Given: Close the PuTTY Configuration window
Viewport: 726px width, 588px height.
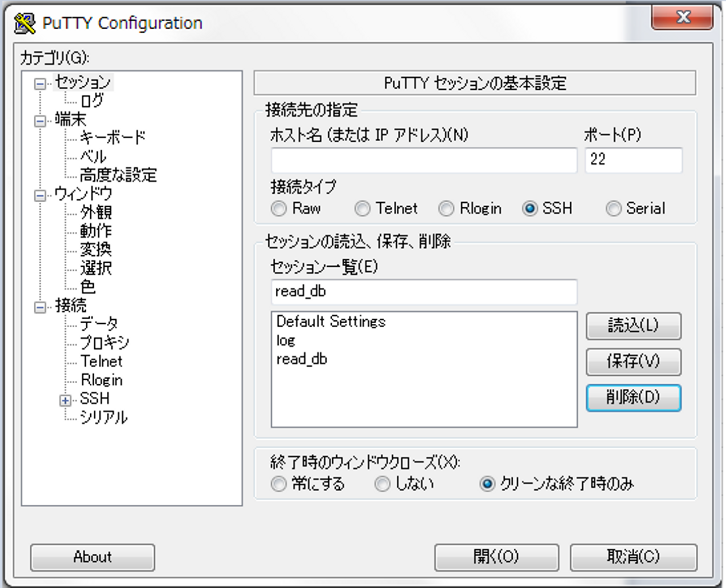Looking at the screenshot, I should pyautogui.click(x=683, y=17).
